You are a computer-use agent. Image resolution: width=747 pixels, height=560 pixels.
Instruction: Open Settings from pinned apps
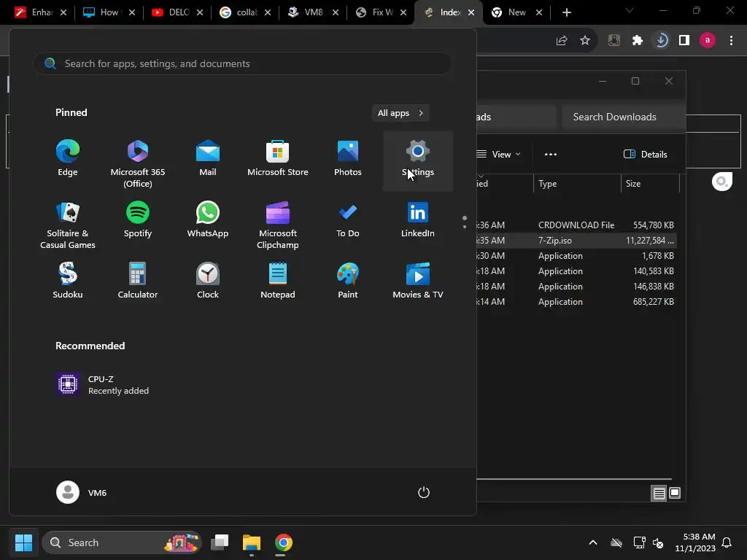click(418, 161)
